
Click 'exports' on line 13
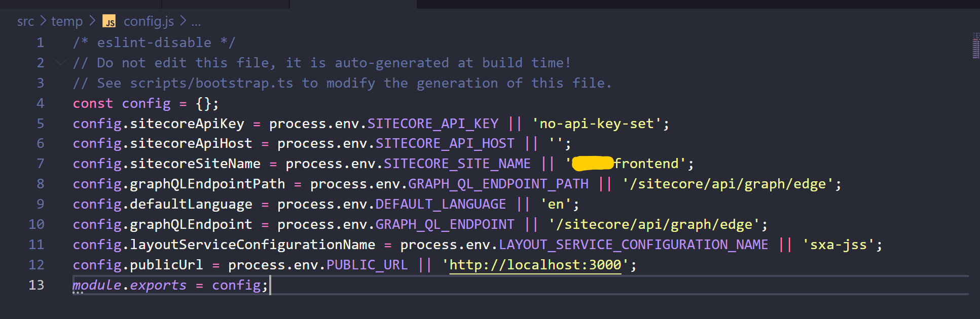pos(158,286)
